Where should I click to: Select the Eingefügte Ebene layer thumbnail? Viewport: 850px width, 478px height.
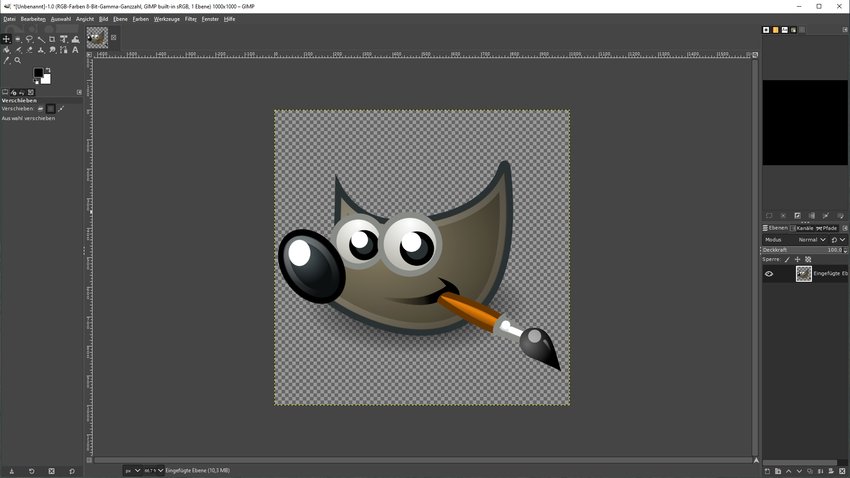(x=804, y=274)
